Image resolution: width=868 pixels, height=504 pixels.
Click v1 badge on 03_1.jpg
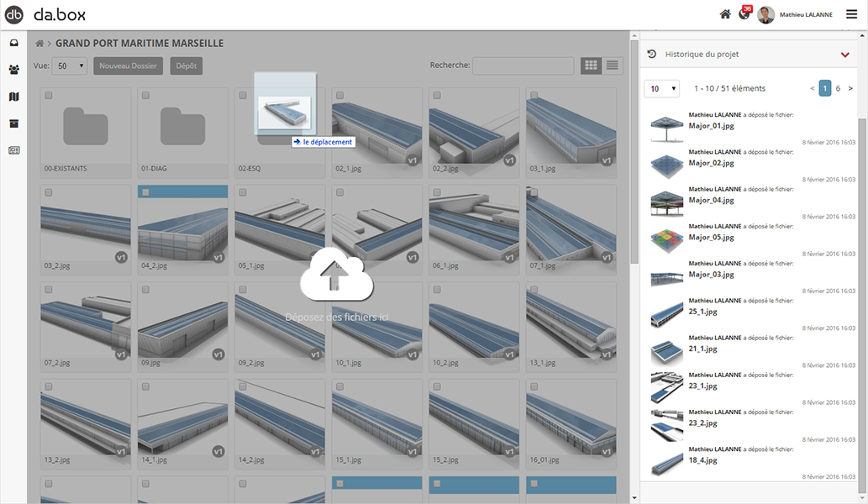tap(607, 160)
